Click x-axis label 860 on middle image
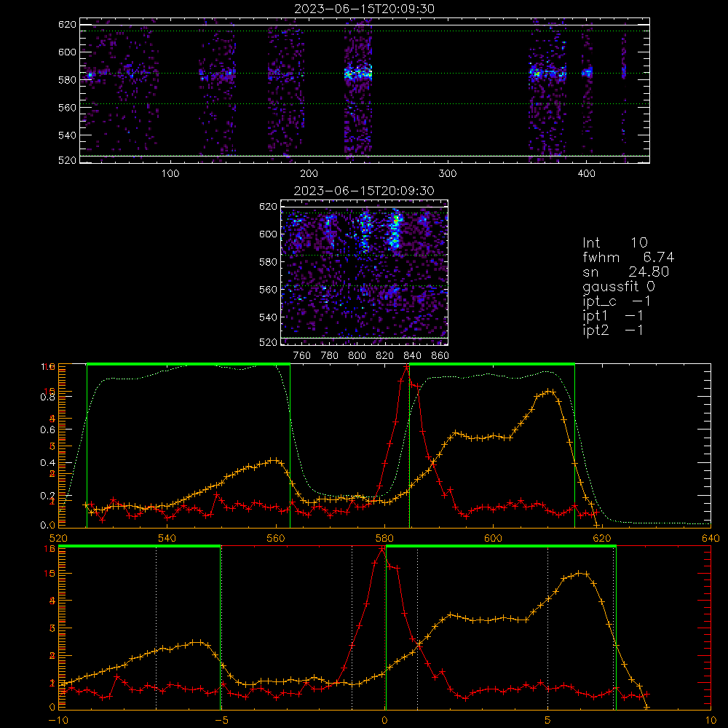Viewport: 728px width, 728px height. point(440,356)
